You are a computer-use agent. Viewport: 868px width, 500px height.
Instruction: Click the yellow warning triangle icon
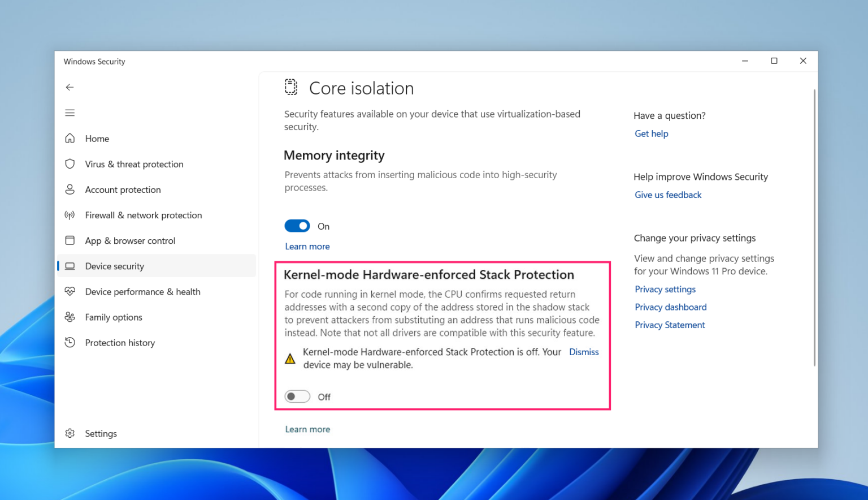290,359
